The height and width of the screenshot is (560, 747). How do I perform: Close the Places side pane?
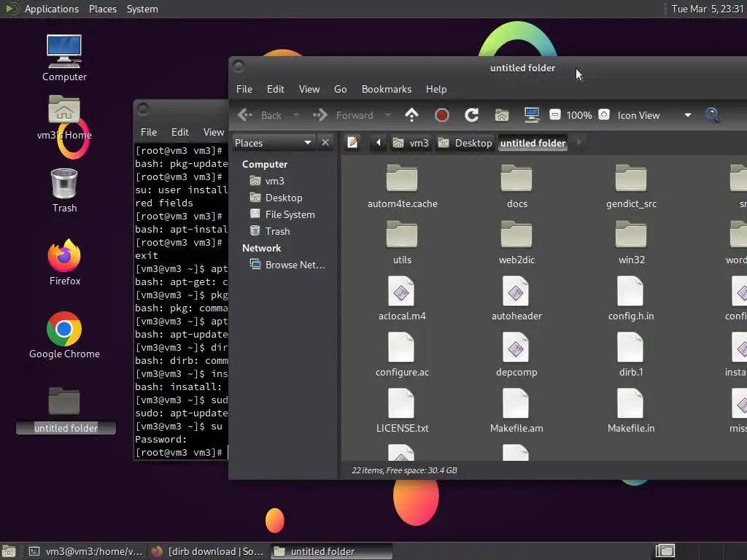(x=326, y=142)
